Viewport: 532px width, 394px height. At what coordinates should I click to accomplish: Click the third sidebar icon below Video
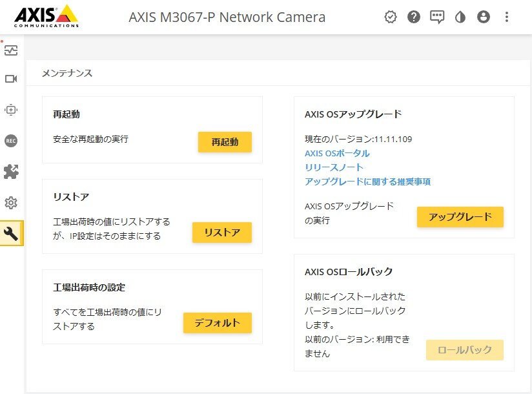click(11, 110)
